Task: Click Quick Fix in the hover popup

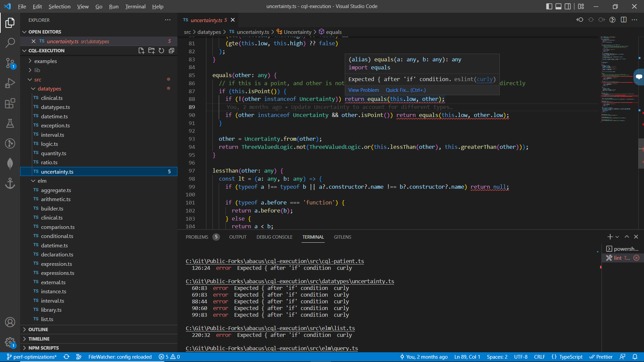Action: tap(406, 90)
